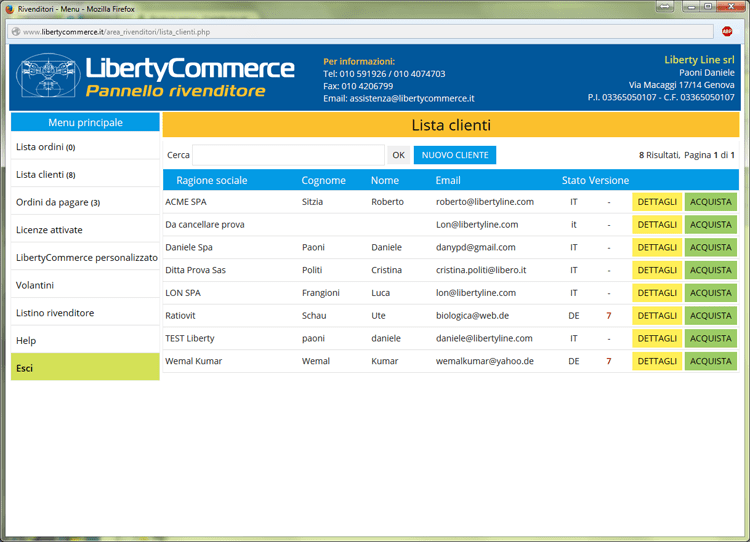This screenshot has width=750, height=542.
Task: Click ACQUISTA for Wemal Kumar
Action: [x=711, y=361]
